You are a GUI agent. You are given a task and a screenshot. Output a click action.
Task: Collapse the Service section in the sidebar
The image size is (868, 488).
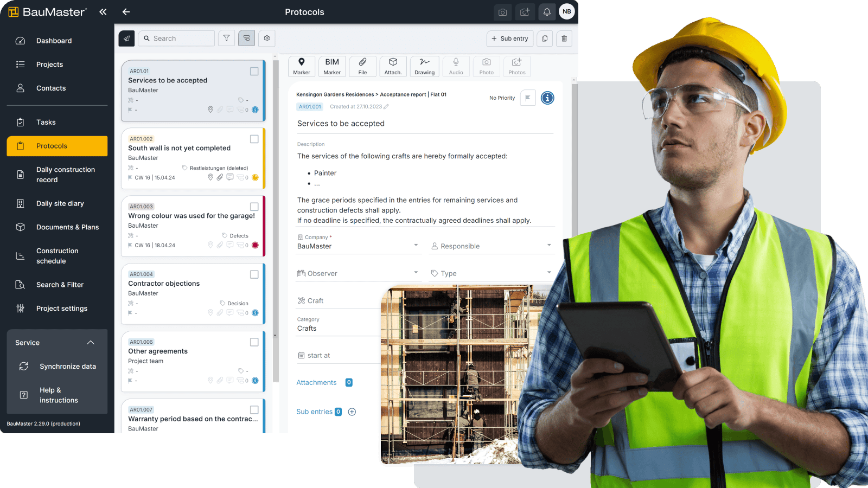(91, 342)
